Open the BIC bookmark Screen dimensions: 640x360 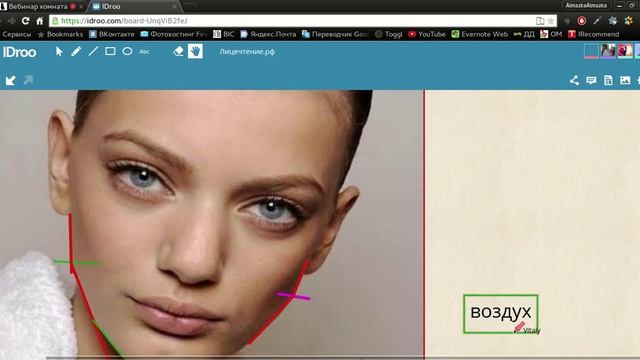(x=224, y=34)
